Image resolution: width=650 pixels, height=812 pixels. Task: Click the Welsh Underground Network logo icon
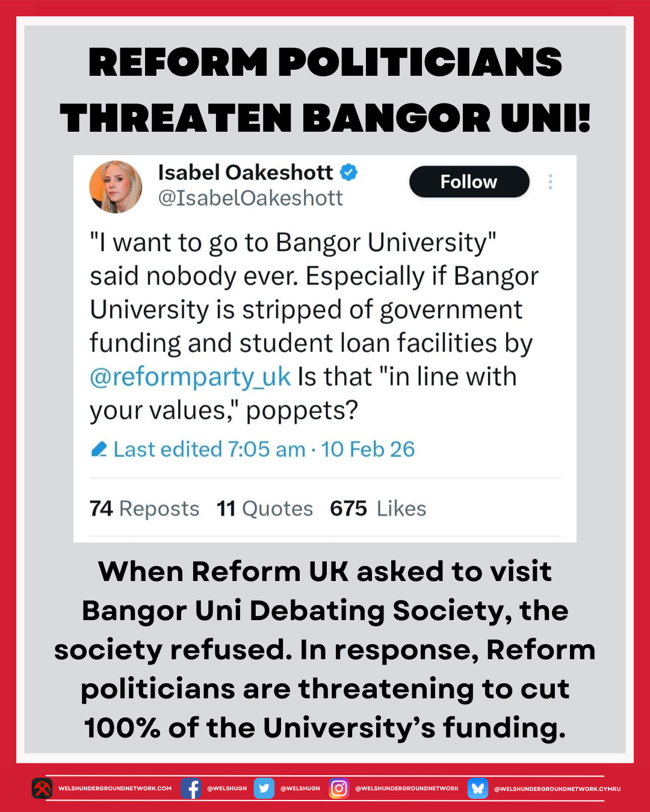point(42,788)
